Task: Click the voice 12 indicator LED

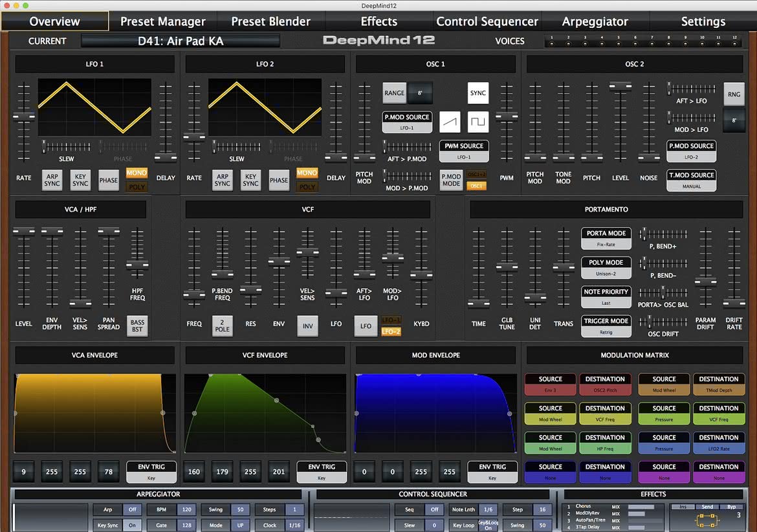Action: 735,43
